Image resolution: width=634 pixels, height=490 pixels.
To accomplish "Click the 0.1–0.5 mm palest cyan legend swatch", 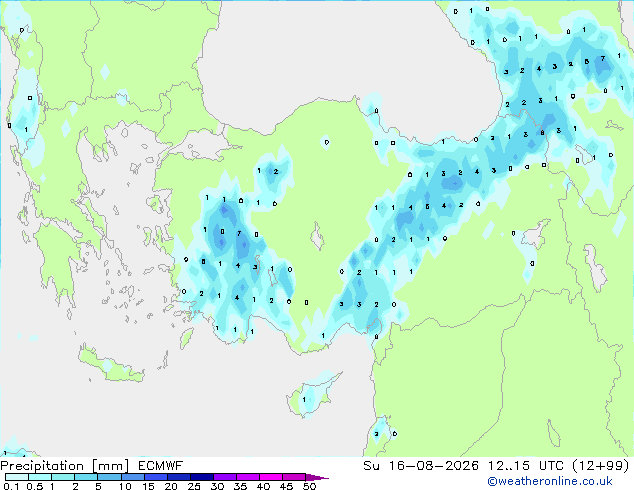I will (17, 477).
